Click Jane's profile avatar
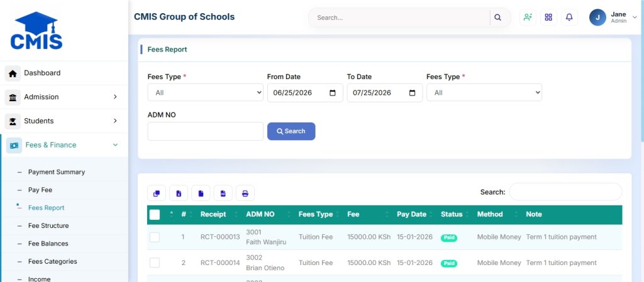This screenshot has height=282, width=644. pyautogui.click(x=597, y=17)
